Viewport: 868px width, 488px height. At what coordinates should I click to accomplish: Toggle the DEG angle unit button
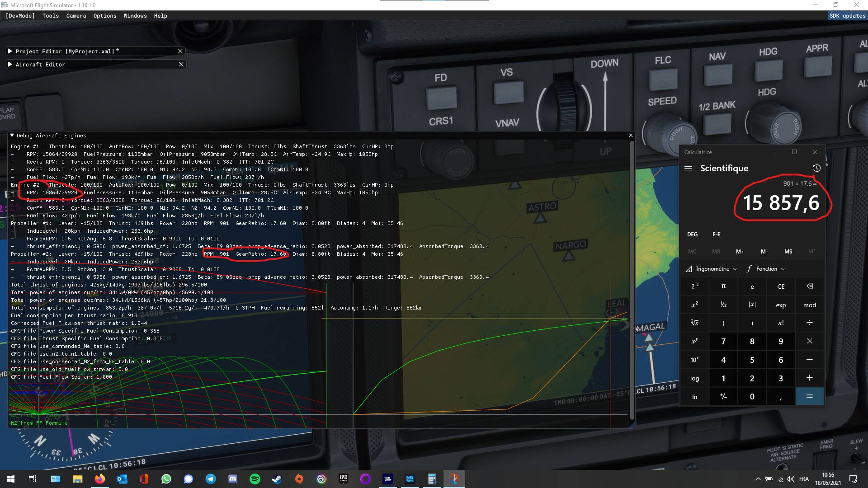coord(692,235)
